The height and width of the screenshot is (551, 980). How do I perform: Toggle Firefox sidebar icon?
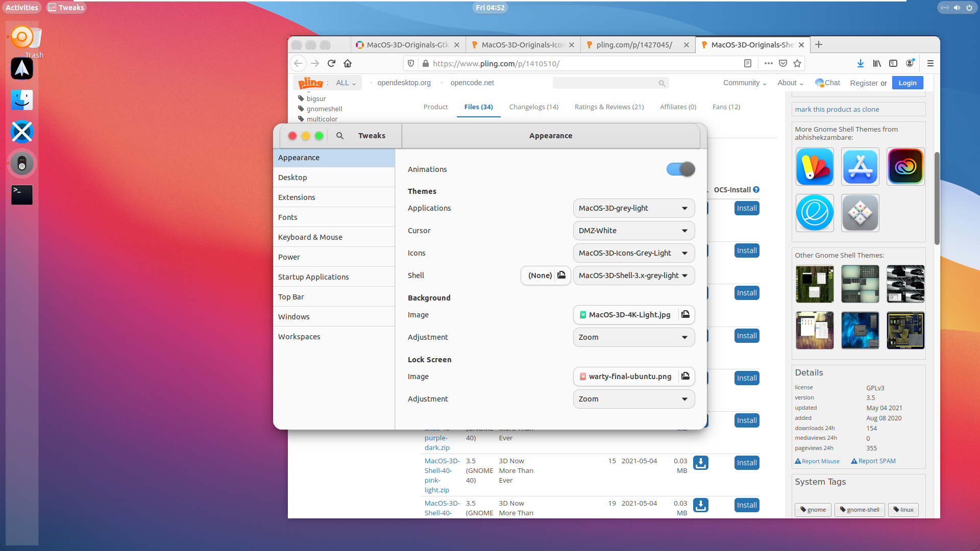893,63
